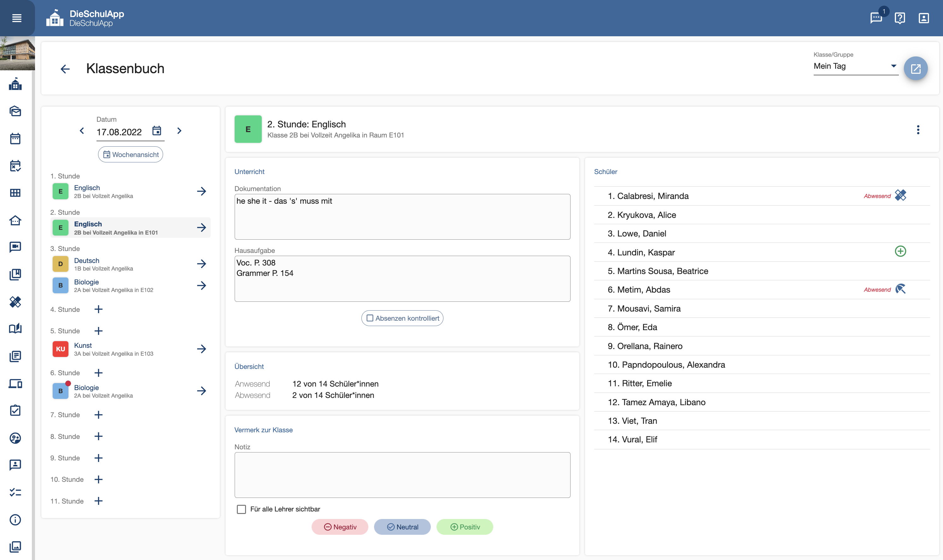The height and width of the screenshot is (560, 943).
Task: Select Biologie 2A in E102 entry
Action: [131, 286]
